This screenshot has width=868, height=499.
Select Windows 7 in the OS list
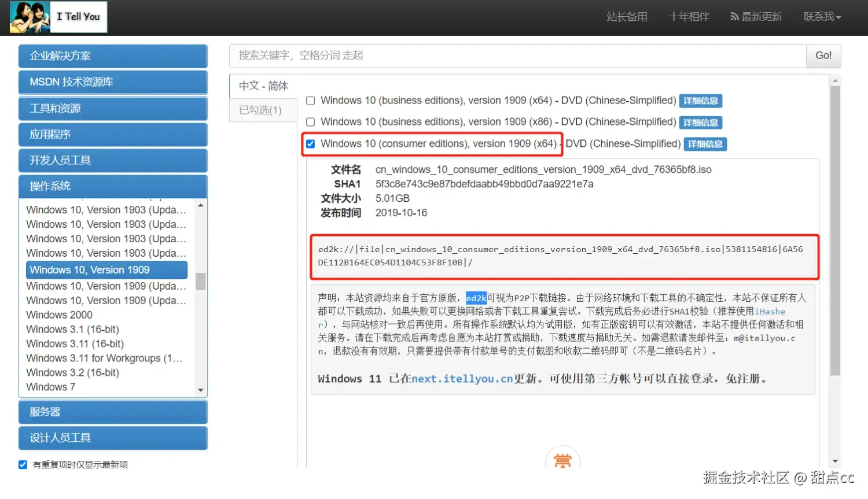coord(50,387)
